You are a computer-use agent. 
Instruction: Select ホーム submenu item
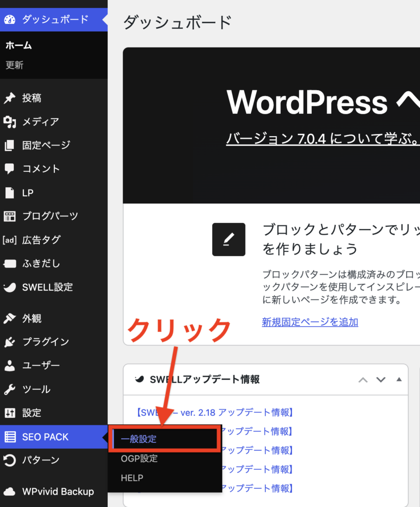pos(19,45)
